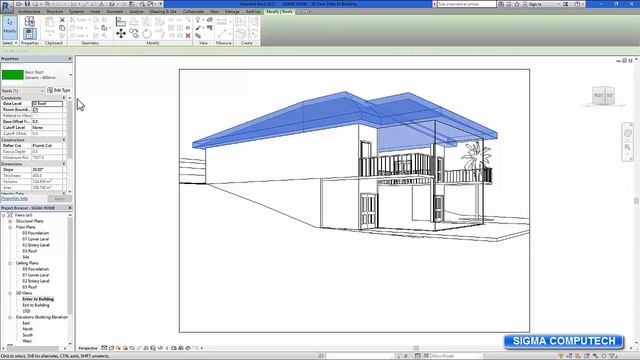The image size is (640, 360).
Task: Select the Rotate tool
Action: pos(147,33)
